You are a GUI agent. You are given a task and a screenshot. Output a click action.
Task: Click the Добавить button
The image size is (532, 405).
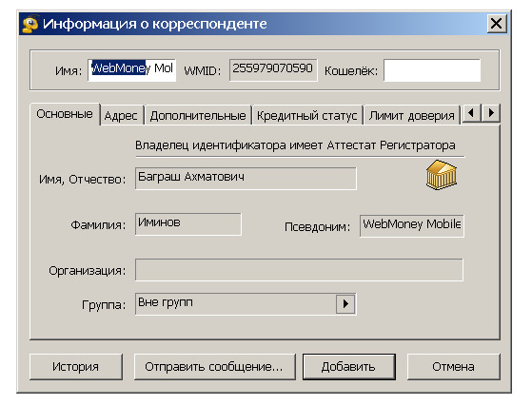click(x=348, y=367)
